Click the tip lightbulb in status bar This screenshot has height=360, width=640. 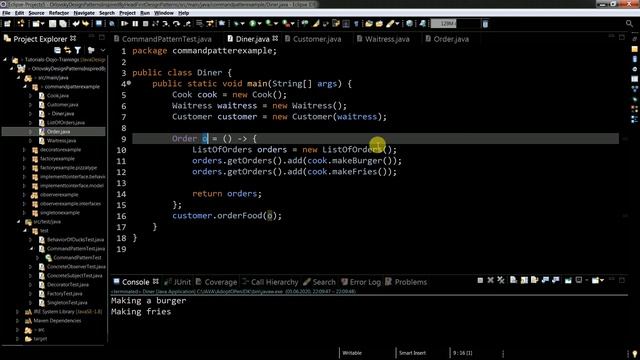click(x=635, y=353)
